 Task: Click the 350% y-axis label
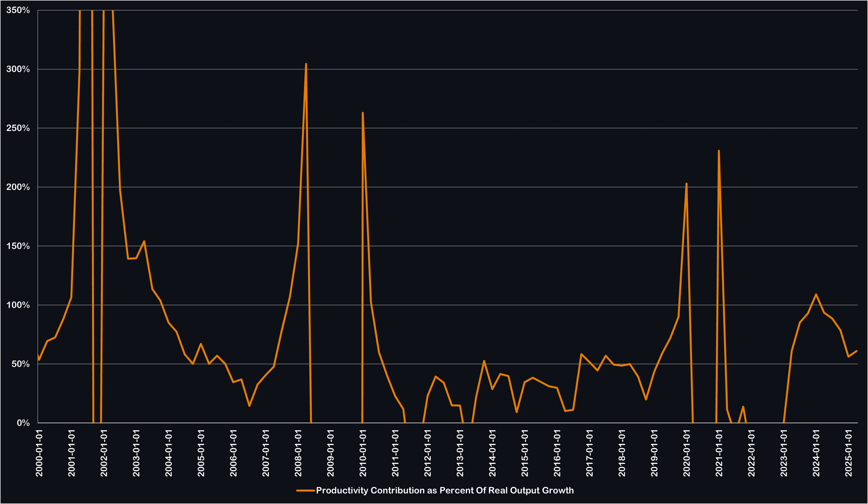pyautogui.click(x=18, y=10)
